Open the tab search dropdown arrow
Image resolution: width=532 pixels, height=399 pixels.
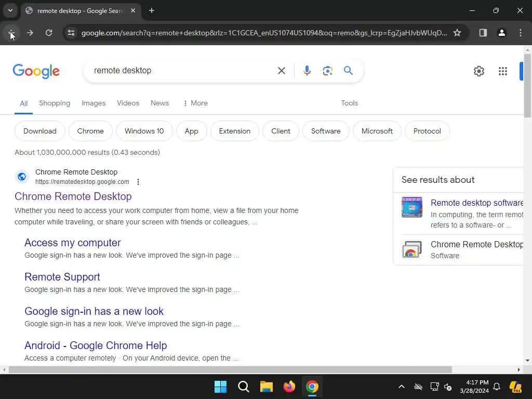[x=10, y=10]
